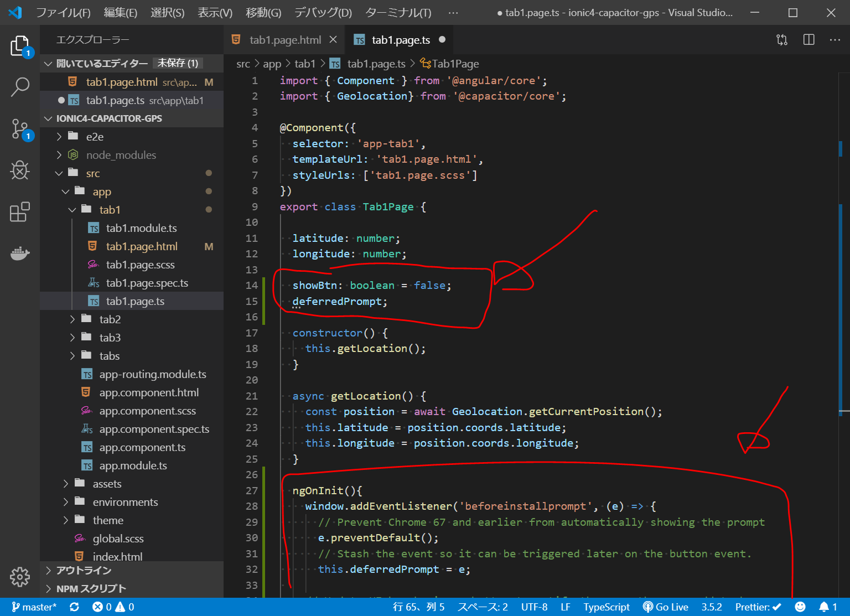Open the ターミナル(T) menu

[398, 13]
